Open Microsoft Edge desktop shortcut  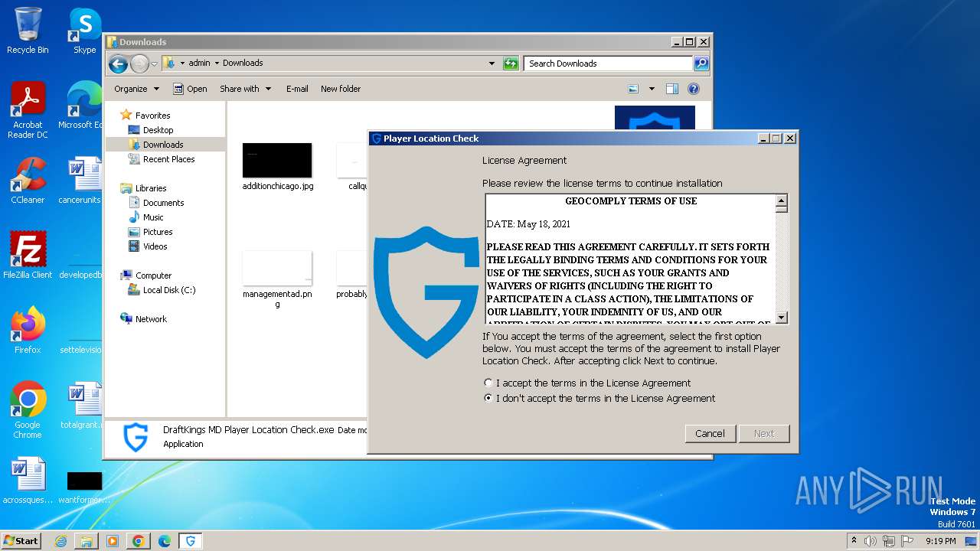(83, 106)
